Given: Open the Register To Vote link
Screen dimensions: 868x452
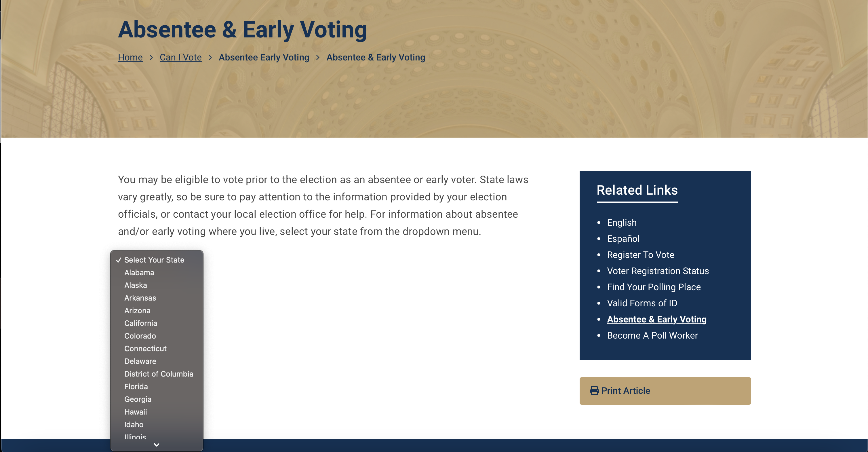Looking at the screenshot, I should (x=641, y=255).
